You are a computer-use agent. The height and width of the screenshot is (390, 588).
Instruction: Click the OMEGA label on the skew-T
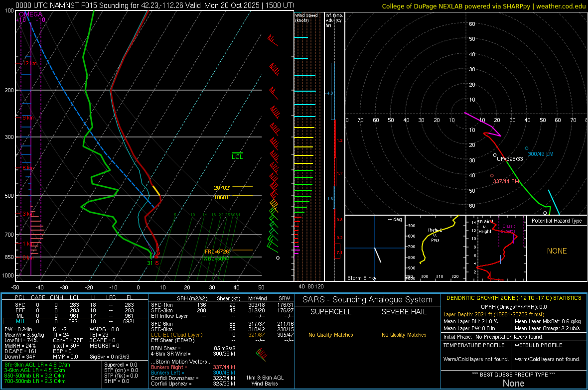31,14
